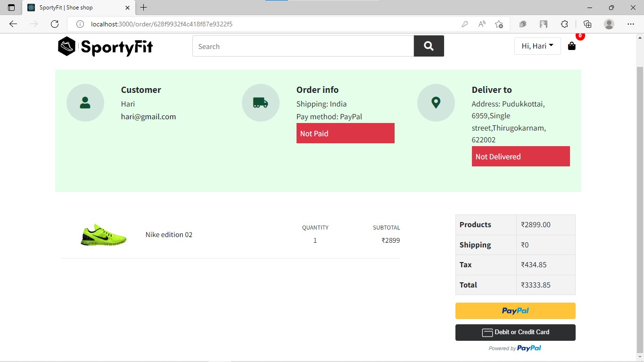Click the browser refresh icon
Screen dimensions: 644x362
[55, 24]
